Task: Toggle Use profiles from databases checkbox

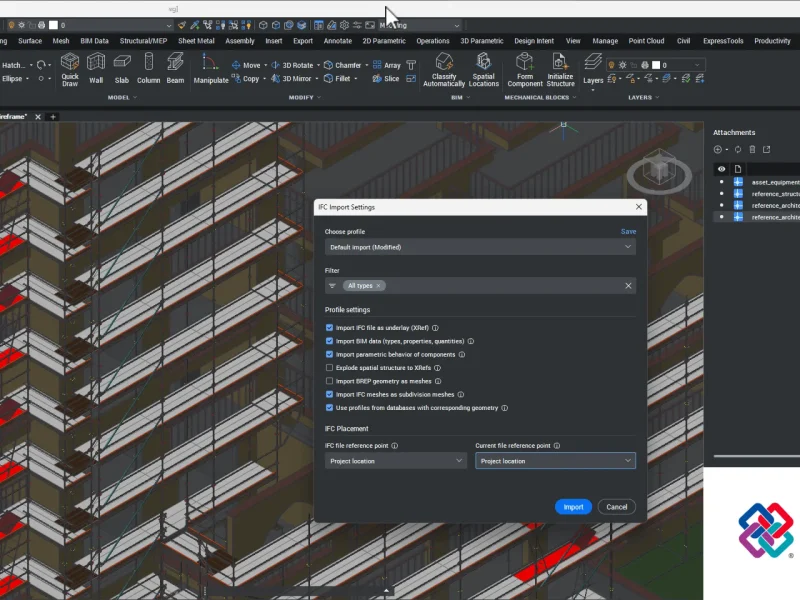Action: 329,408
